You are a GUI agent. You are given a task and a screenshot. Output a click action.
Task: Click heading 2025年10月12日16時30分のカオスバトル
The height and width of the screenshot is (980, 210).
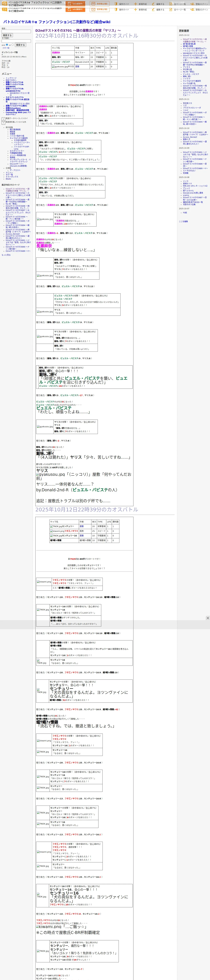87,36
